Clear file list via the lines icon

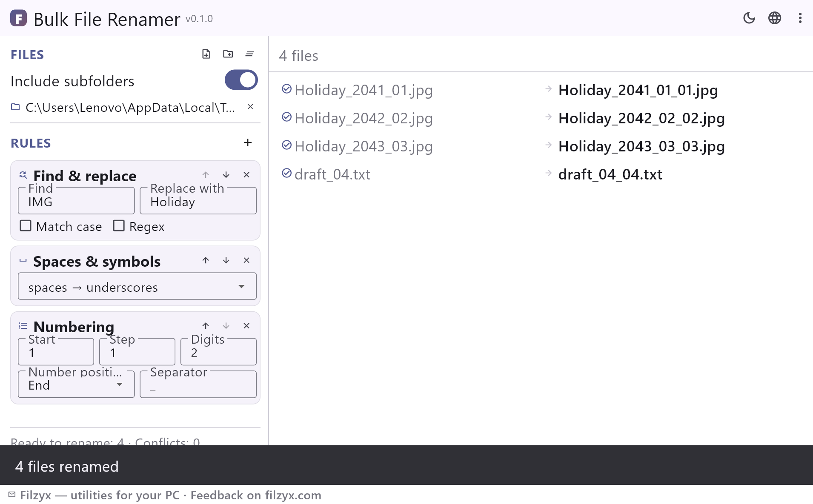point(250,54)
